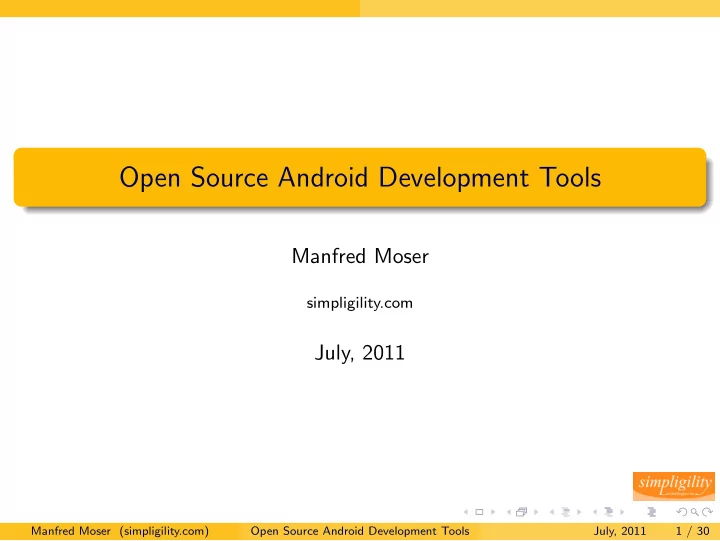
Task: Click the centered 'simpligility.com' text
Action: (360, 304)
